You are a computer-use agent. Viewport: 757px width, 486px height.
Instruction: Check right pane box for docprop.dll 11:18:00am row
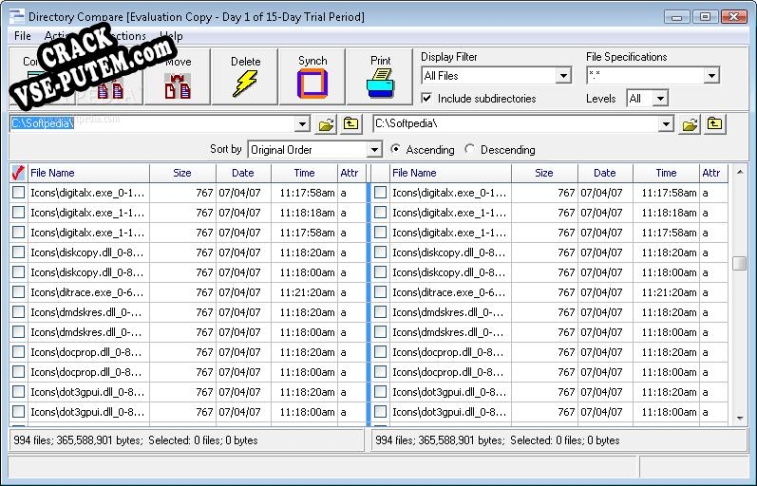coord(380,372)
